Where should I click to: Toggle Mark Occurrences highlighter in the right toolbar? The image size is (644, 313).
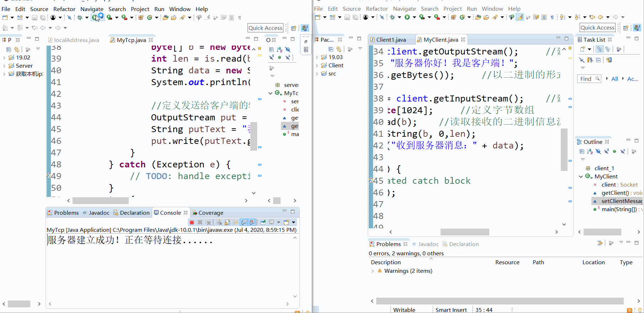[520, 17]
